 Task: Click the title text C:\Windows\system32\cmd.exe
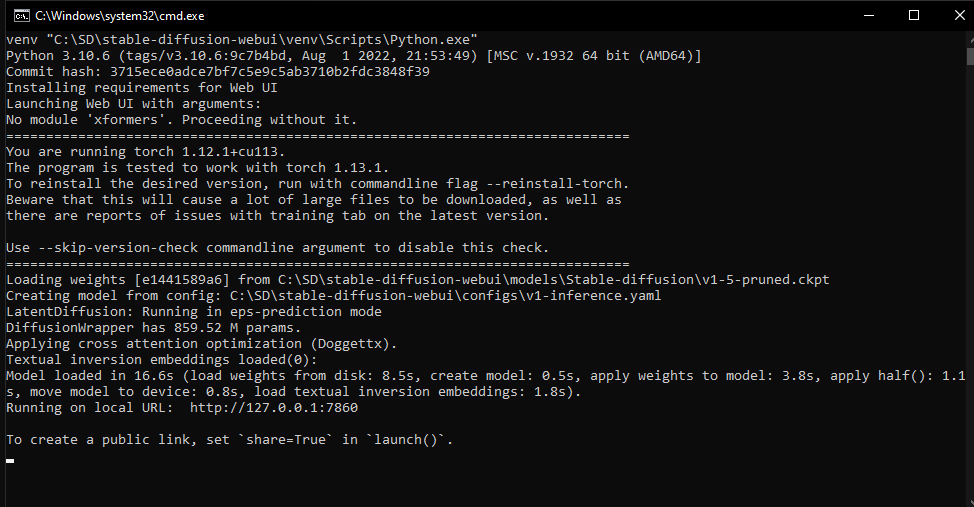click(119, 16)
